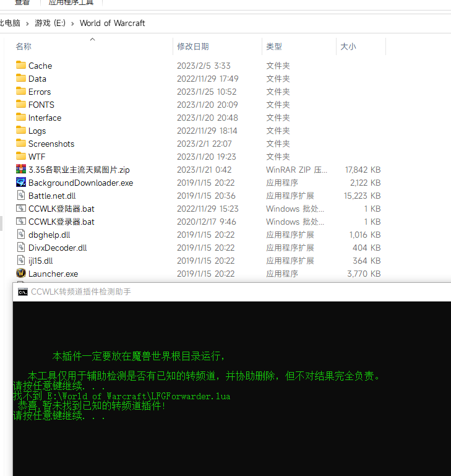Select the file name dbghelp.dll

pos(49,235)
